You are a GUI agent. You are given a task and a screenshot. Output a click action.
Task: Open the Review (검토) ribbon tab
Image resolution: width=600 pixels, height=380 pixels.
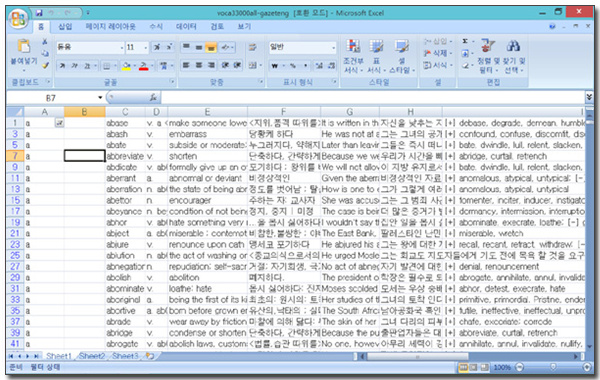click(217, 26)
